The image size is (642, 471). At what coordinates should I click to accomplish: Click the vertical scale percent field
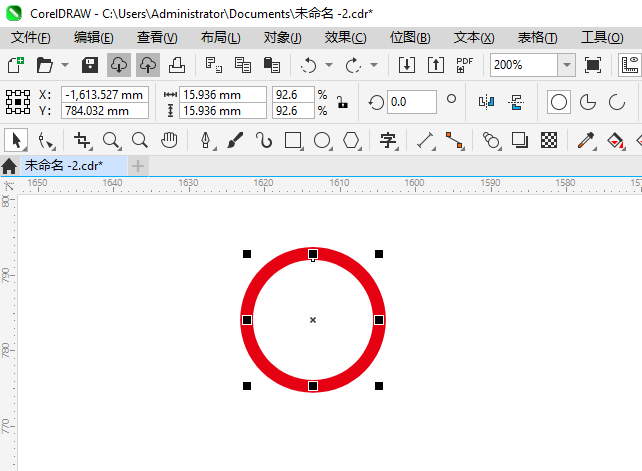point(293,111)
